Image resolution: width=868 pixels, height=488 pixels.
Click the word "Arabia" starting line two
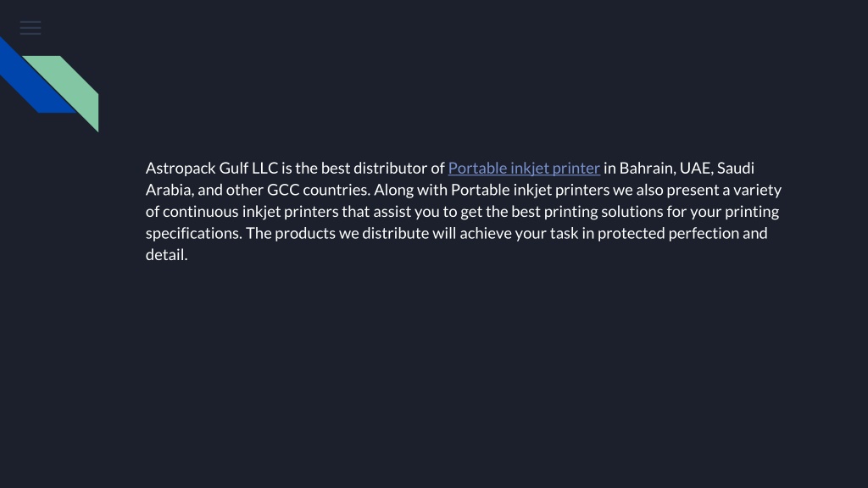tap(170, 190)
